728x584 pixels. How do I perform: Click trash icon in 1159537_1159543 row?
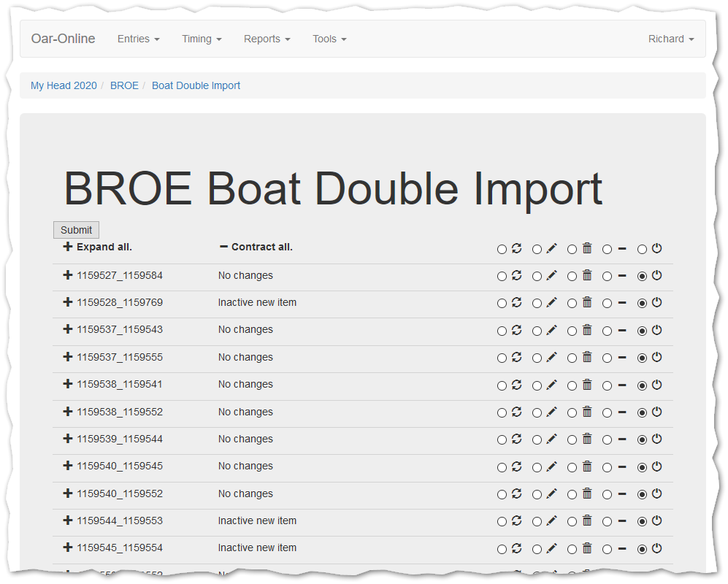pos(586,330)
